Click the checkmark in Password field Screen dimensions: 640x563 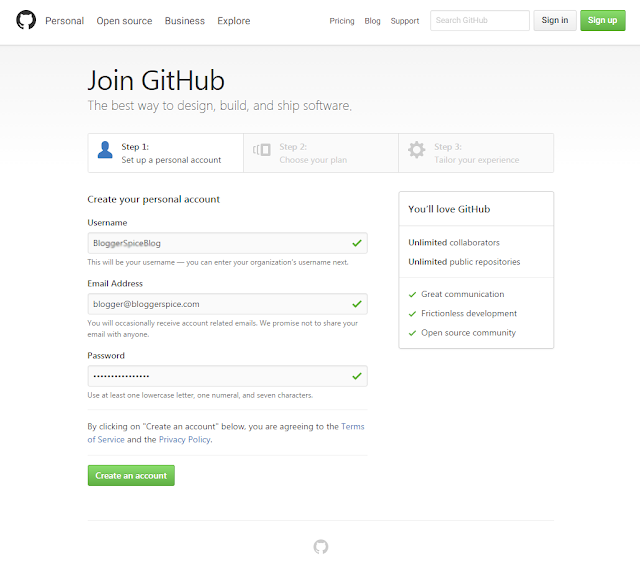[x=357, y=376]
